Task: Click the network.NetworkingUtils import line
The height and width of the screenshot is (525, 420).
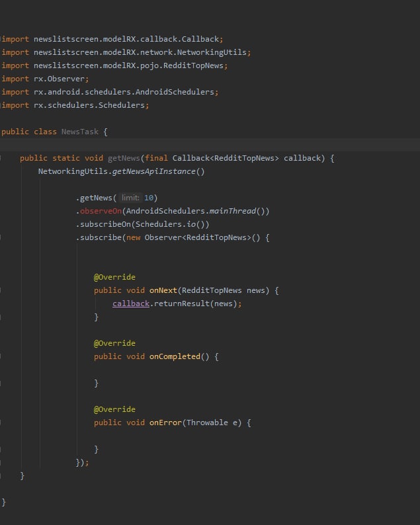Action: 126,52
